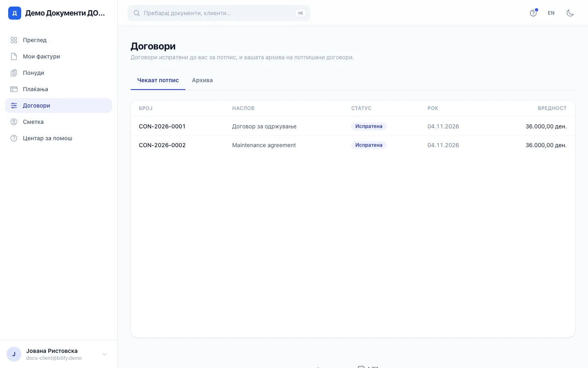Open Мои фактури document icon
The image size is (588, 368).
(14, 56)
